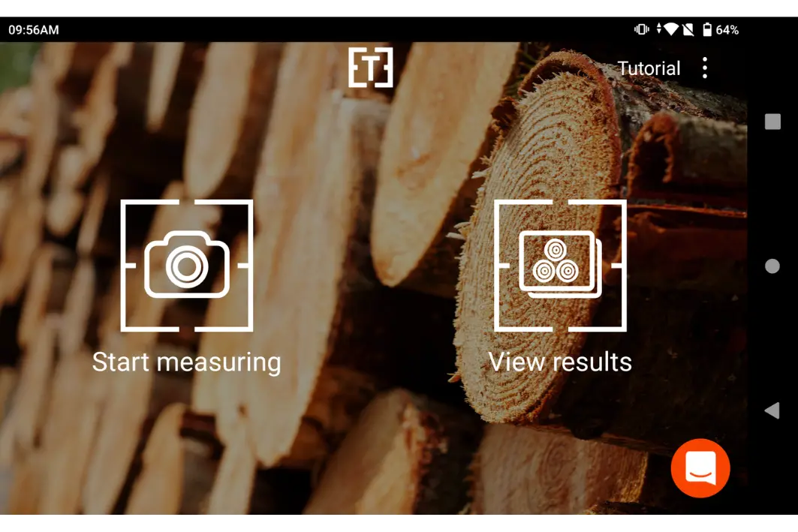Viewport: 798px width, 532px height.
Task: Open the three-dot overflow menu
Action: point(704,68)
